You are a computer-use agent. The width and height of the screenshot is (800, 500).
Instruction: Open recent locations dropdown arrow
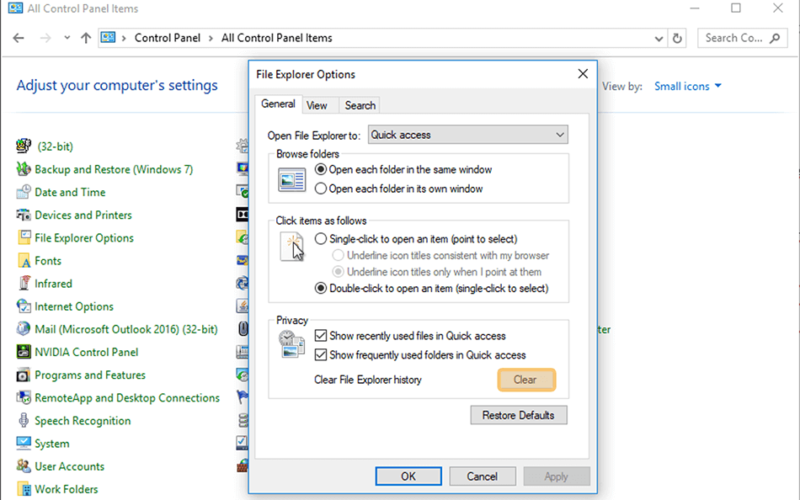tap(67, 38)
